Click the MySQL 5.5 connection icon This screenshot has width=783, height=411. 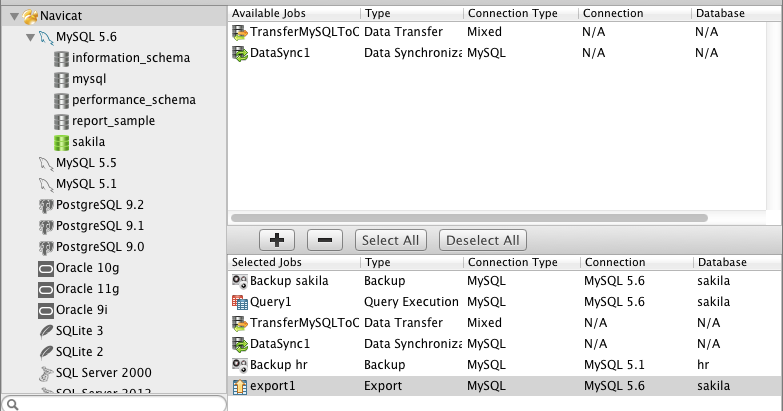[x=46, y=163]
